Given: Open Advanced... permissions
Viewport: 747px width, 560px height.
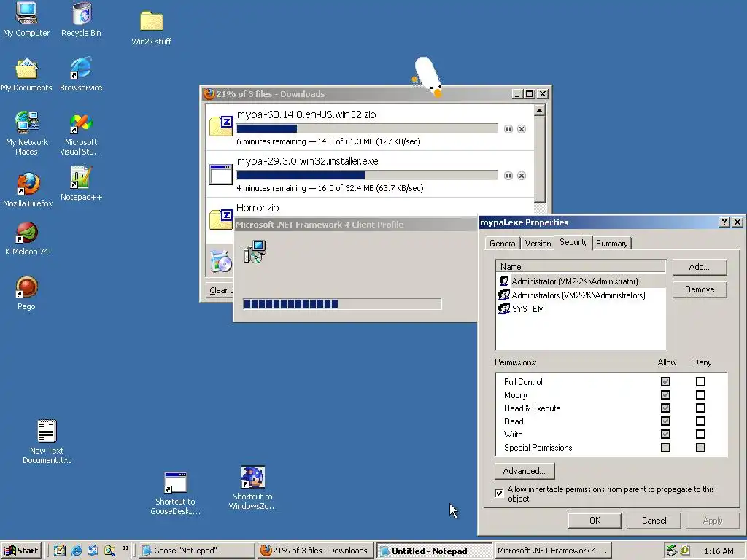Looking at the screenshot, I should tap(524, 471).
